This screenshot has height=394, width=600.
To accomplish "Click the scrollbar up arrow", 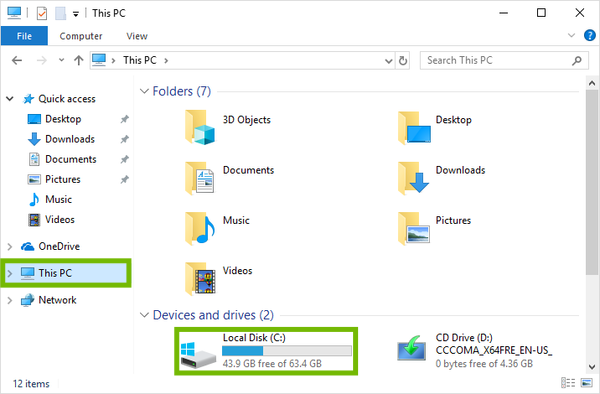I will coord(592,83).
